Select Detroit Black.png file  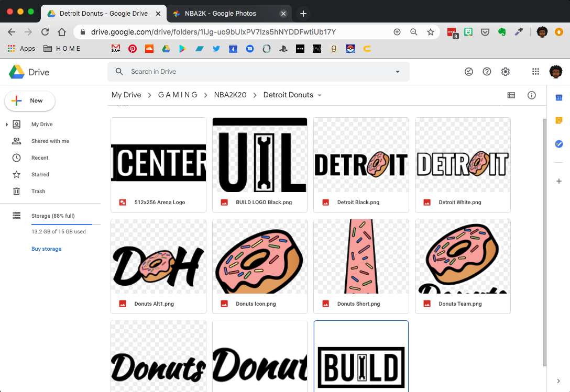tap(361, 165)
